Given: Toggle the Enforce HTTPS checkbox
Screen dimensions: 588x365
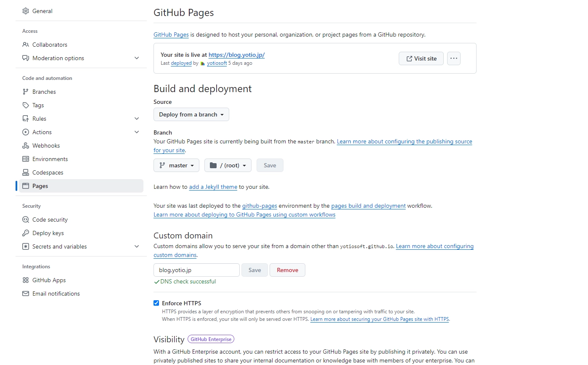Looking at the screenshot, I should tap(156, 303).
